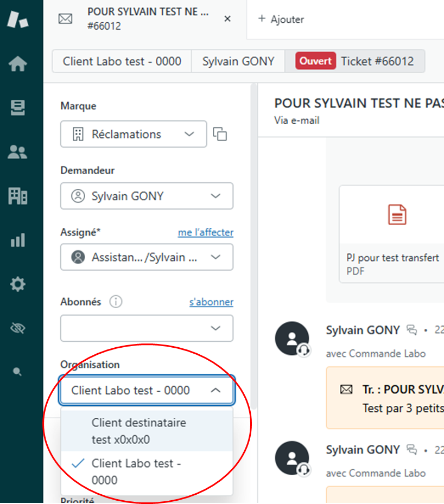Click the 'me l'affecter' link
Image resolution: width=444 pixels, height=504 pixels.
click(x=205, y=232)
